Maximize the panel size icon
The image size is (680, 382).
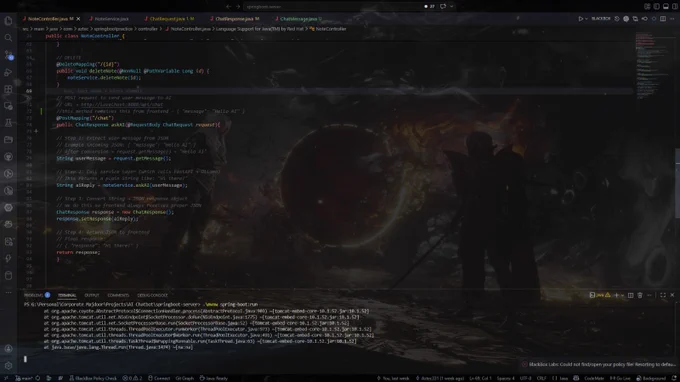[663, 295]
